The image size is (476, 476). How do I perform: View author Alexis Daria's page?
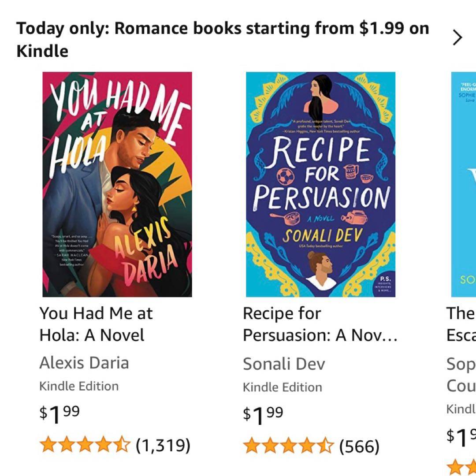coord(84,363)
